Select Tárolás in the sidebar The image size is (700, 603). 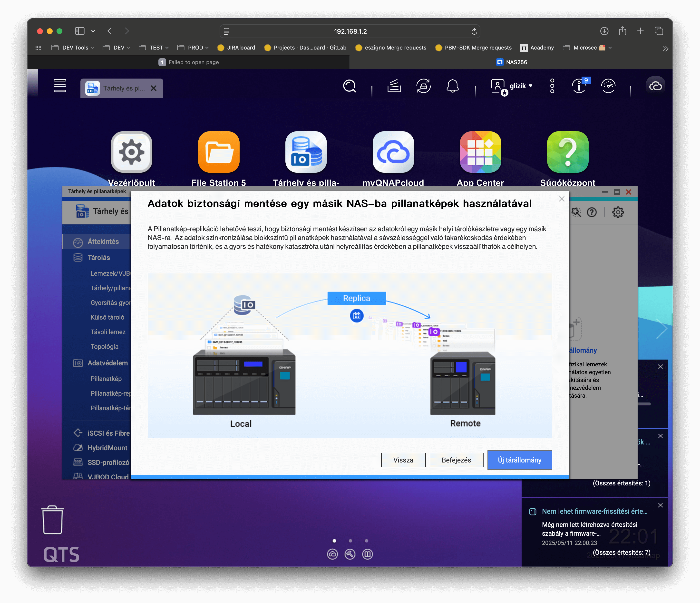[x=97, y=258]
